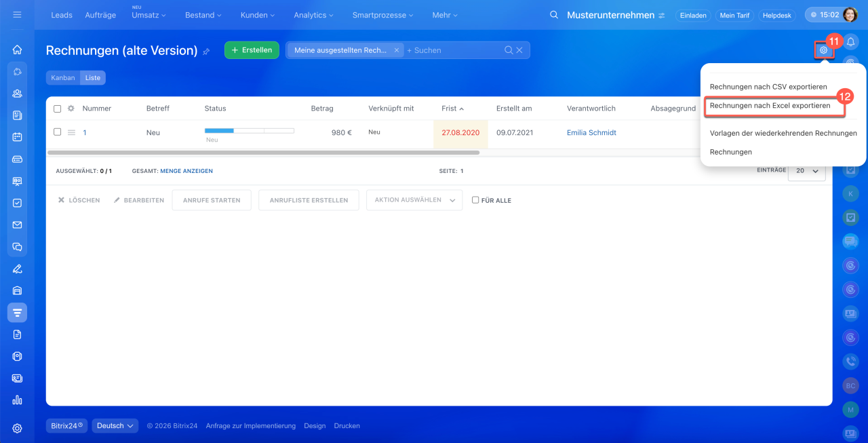Open the Deutsch language selector
868x443 pixels.
click(115, 426)
